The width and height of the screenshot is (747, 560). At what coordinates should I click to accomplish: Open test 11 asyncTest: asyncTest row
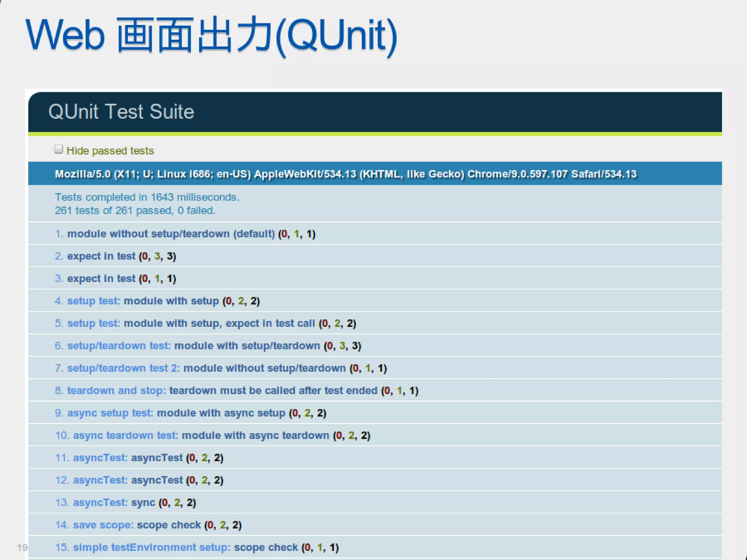coord(375,458)
